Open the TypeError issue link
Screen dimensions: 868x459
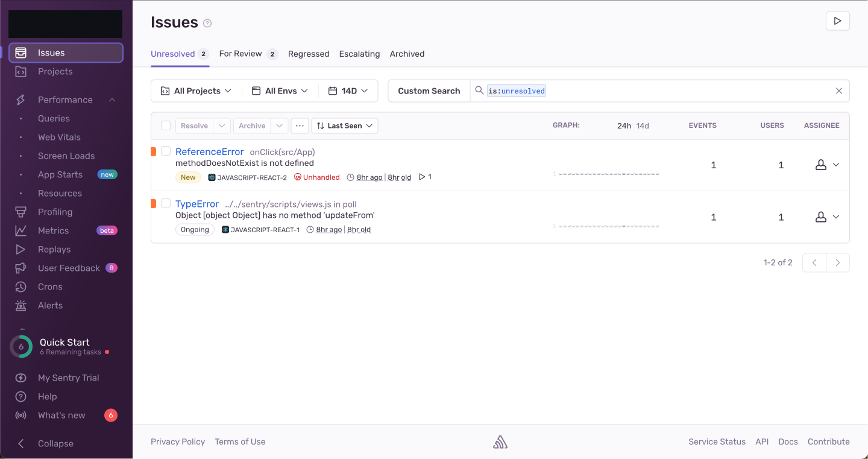pos(197,204)
